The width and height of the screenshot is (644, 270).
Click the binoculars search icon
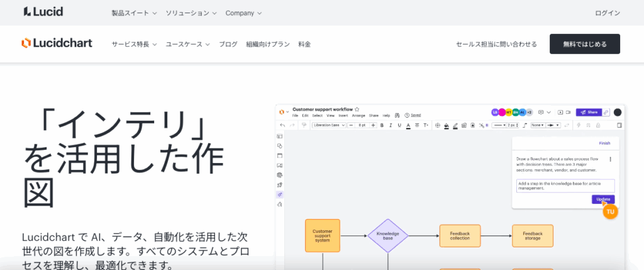click(x=397, y=115)
